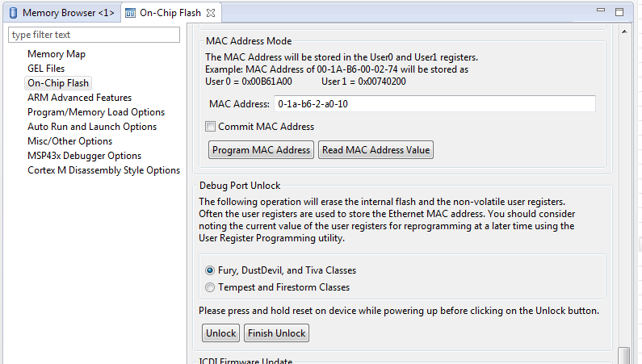Click Read MAC Address Value button

click(376, 149)
